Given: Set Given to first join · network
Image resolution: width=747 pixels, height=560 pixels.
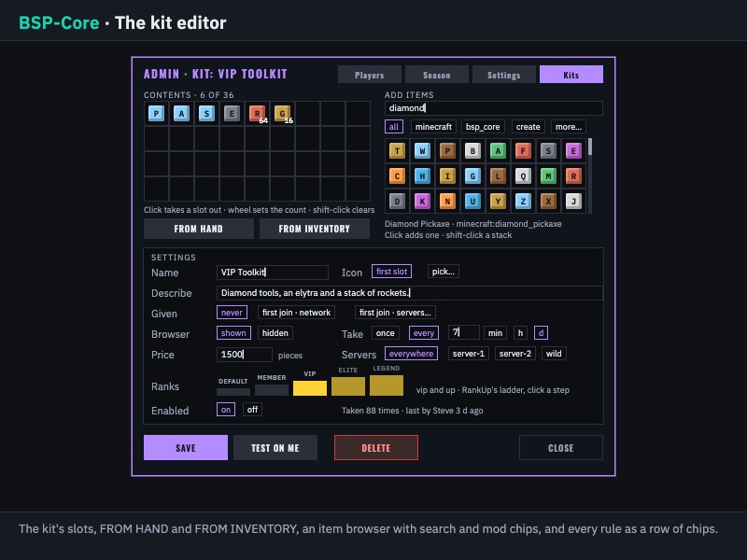Looking at the screenshot, I should [x=296, y=313].
